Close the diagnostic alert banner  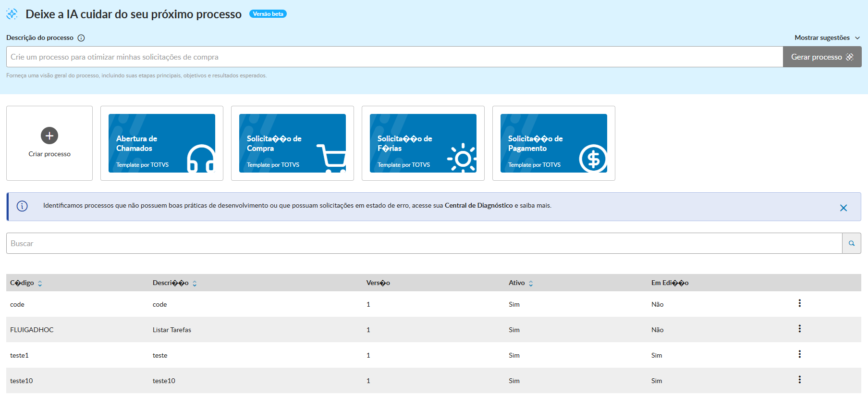pos(844,208)
